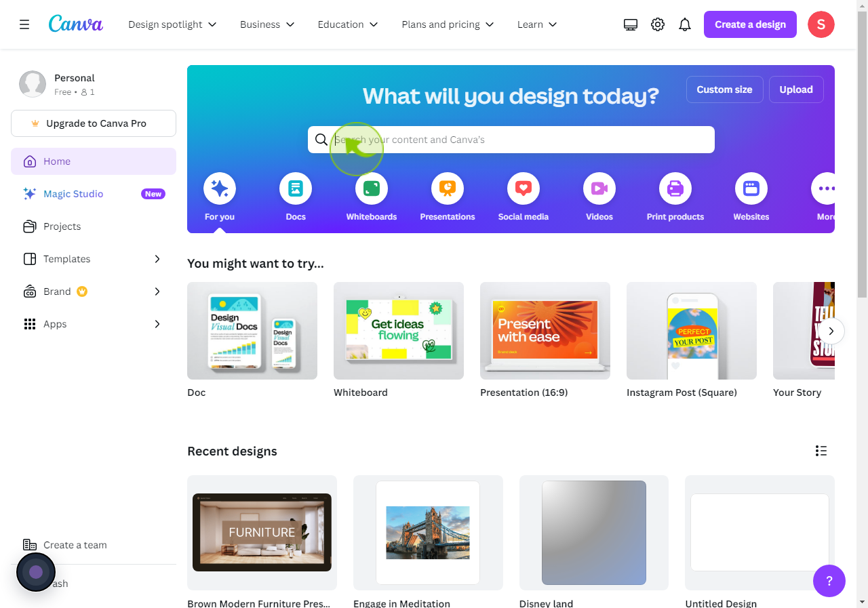Viewport: 868px width, 608px height.
Task: Open the help question mark button
Action: (x=829, y=581)
